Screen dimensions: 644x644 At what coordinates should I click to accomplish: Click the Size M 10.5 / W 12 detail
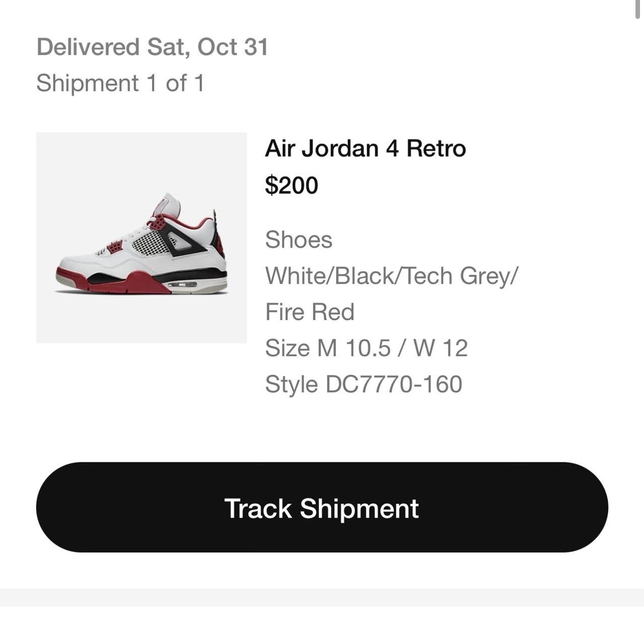[367, 348]
